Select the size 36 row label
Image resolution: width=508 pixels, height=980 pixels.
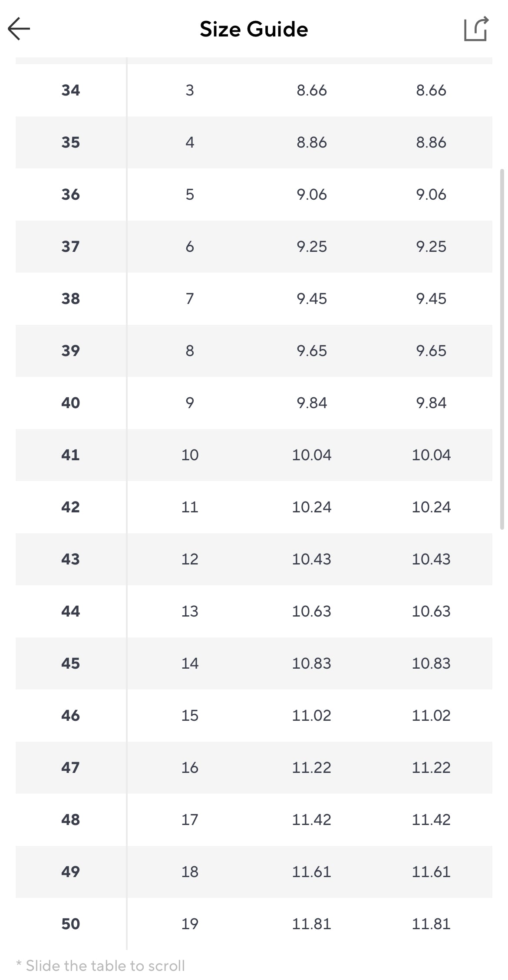click(x=71, y=195)
